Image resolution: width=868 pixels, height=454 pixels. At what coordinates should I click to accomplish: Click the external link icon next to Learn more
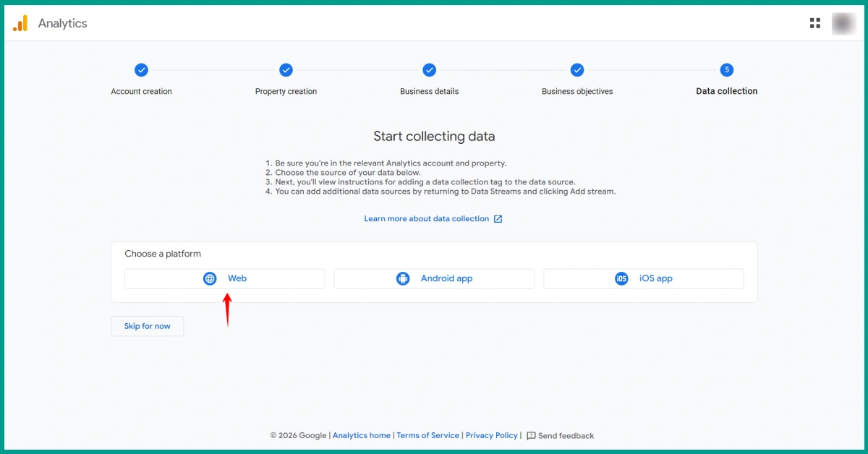[x=497, y=218]
